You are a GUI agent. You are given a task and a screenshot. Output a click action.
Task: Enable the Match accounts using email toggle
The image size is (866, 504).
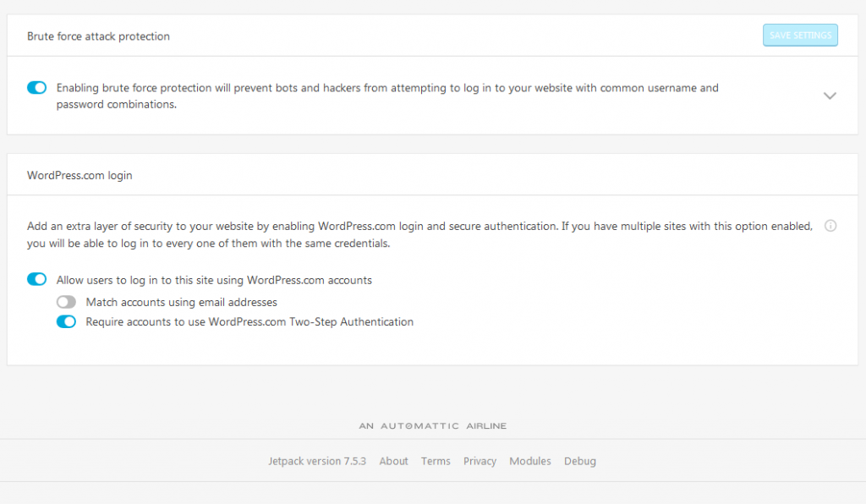[67, 302]
